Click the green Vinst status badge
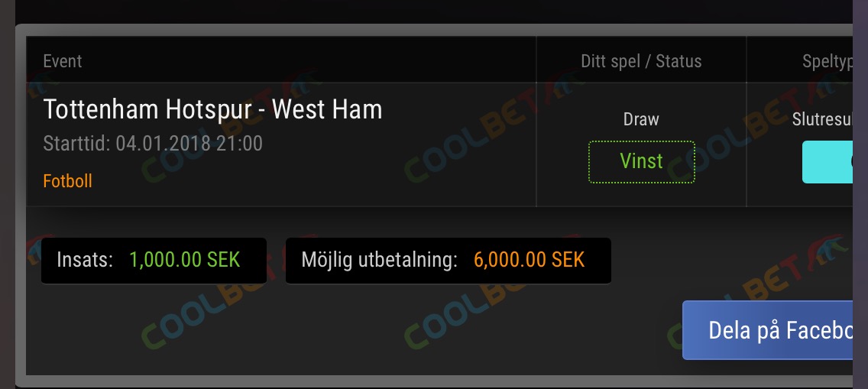 tap(641, 161)
